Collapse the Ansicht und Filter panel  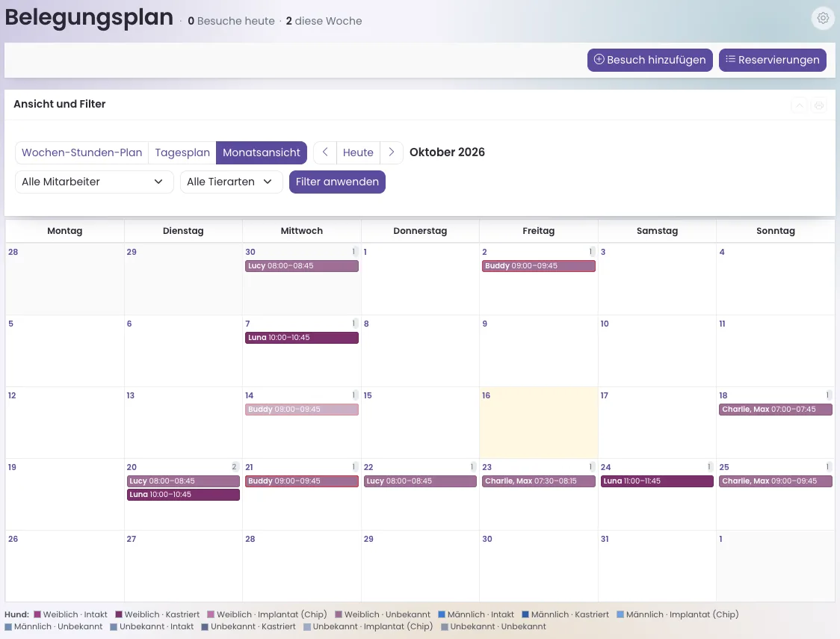tap(799, 105)
